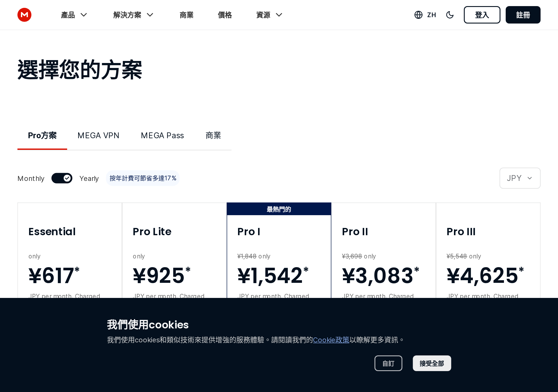The image size is (558, 392).
Task: Click the red MEGA logo
Action: tap(24, 15)
